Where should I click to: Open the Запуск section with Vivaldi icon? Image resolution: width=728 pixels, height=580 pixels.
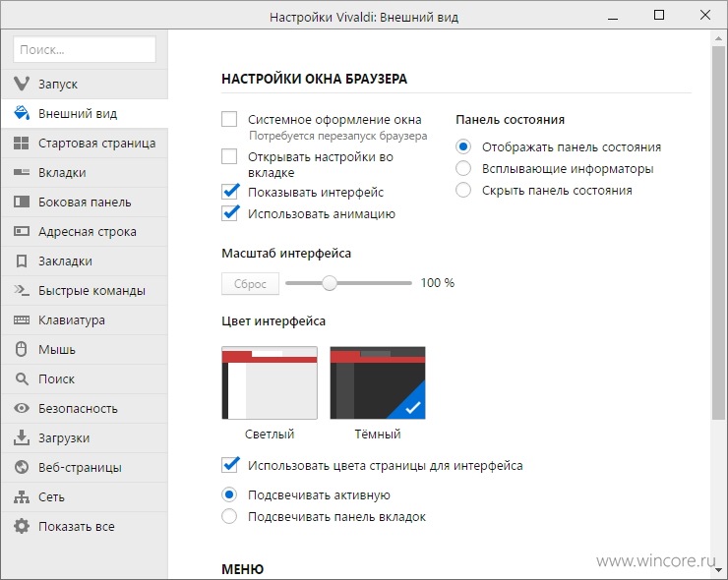click(x=22, y=84)
